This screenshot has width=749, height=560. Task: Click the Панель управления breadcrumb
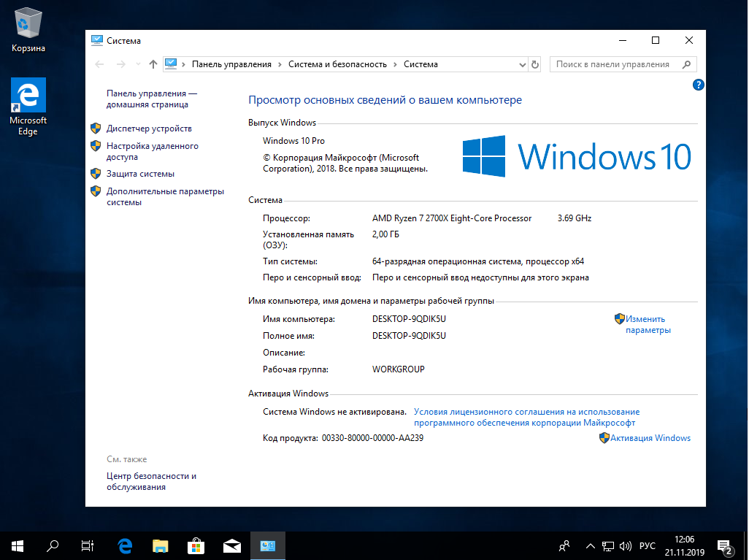click(231, 64)
